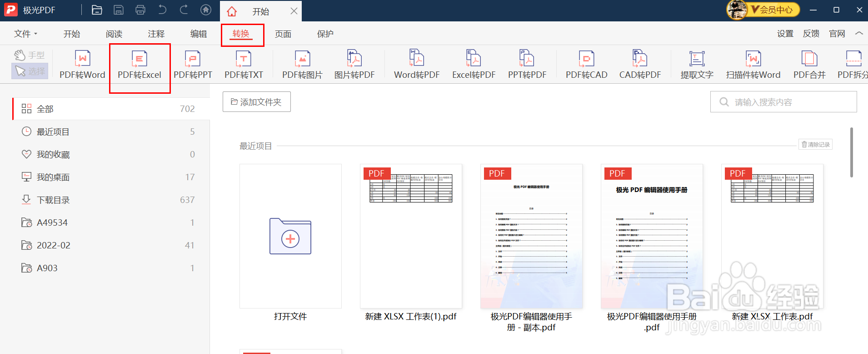
Task: Open 新建 XLSX 工作表.pdf thumbnail
Action: click(772, 236)
